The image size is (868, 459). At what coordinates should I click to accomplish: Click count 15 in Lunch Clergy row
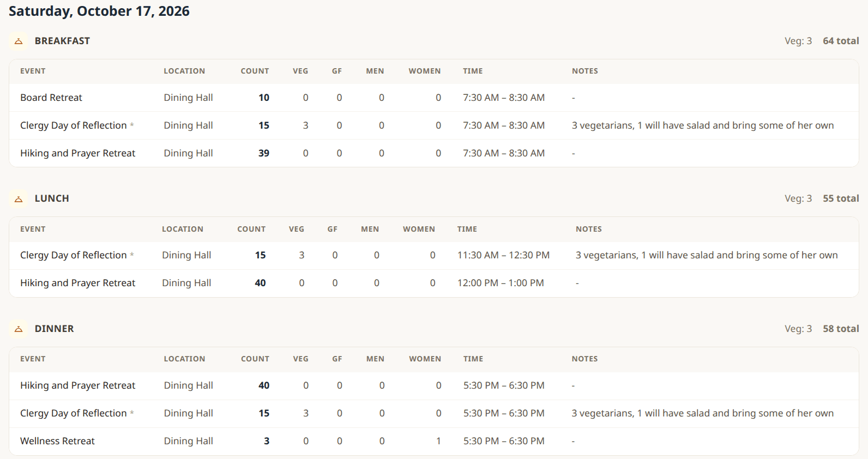[260, 255]
